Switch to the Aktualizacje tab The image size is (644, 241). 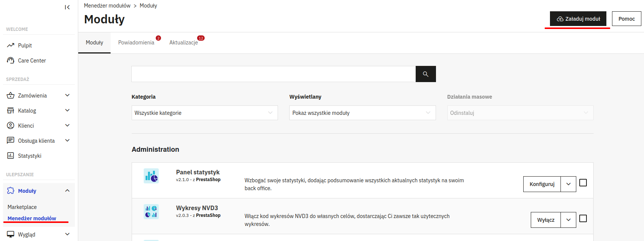[184, 43]
